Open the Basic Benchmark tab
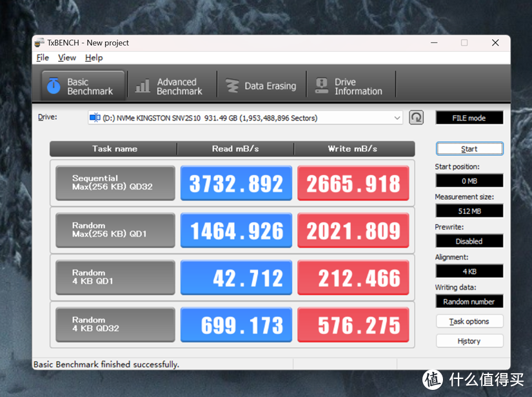Image resolution: width=532 pixels, height=397 pixels. (83, 86)
